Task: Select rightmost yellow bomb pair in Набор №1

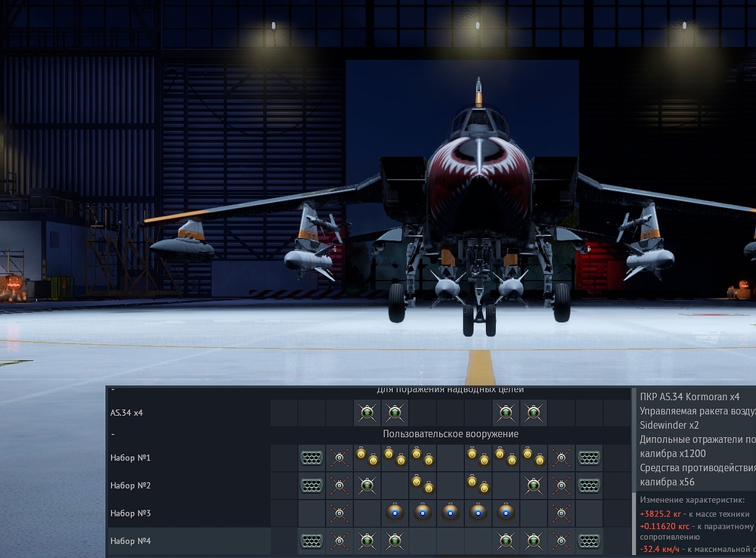Action: pyautogui.click(x=533, y=457)
